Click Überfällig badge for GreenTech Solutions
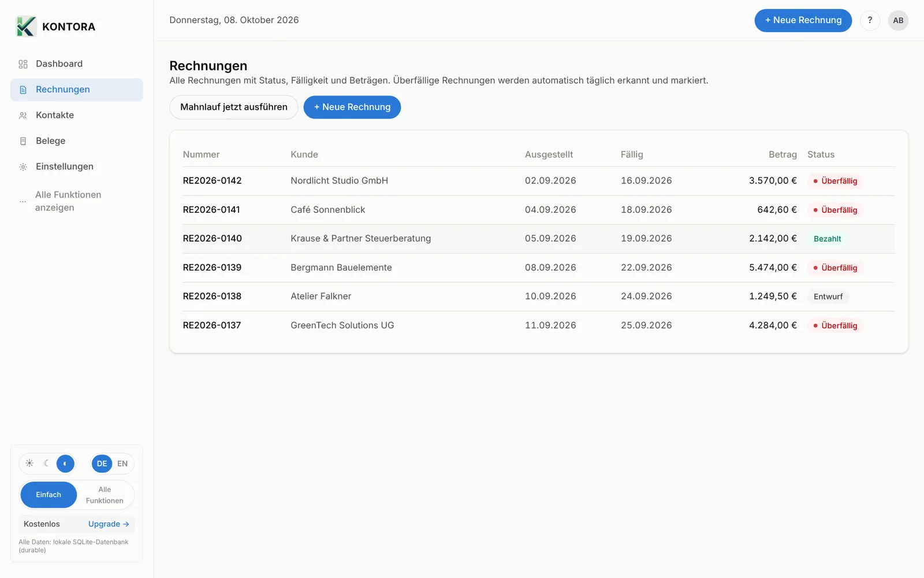The width and height of the screenshot is (924, 578). [836, 325]
